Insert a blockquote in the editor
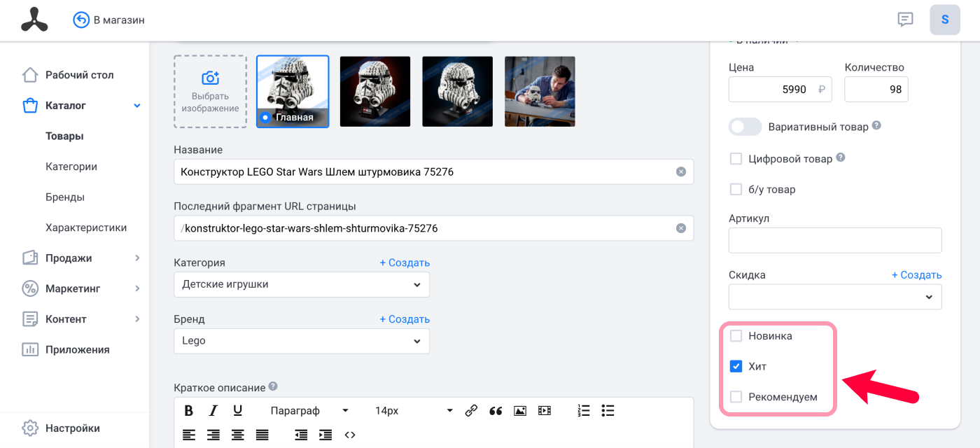Image resolution: width=980 pixels, height=448 pixels. click(496, 411)
